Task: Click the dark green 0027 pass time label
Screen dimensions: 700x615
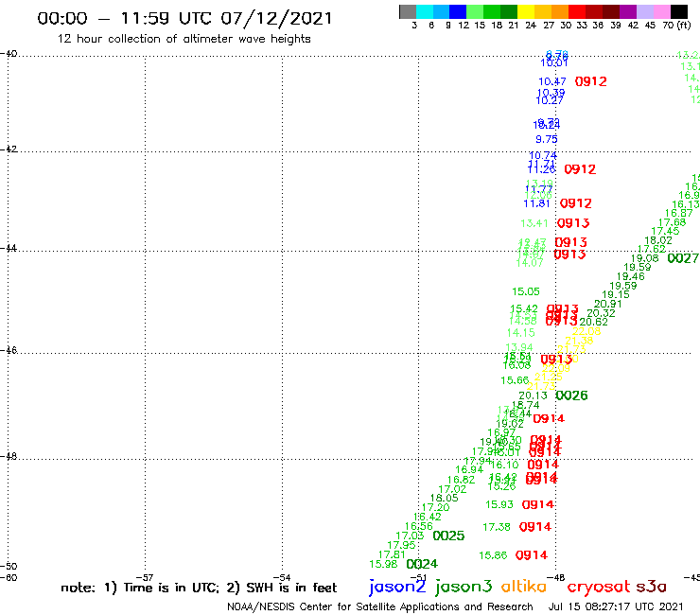Action: pos(683,258)
